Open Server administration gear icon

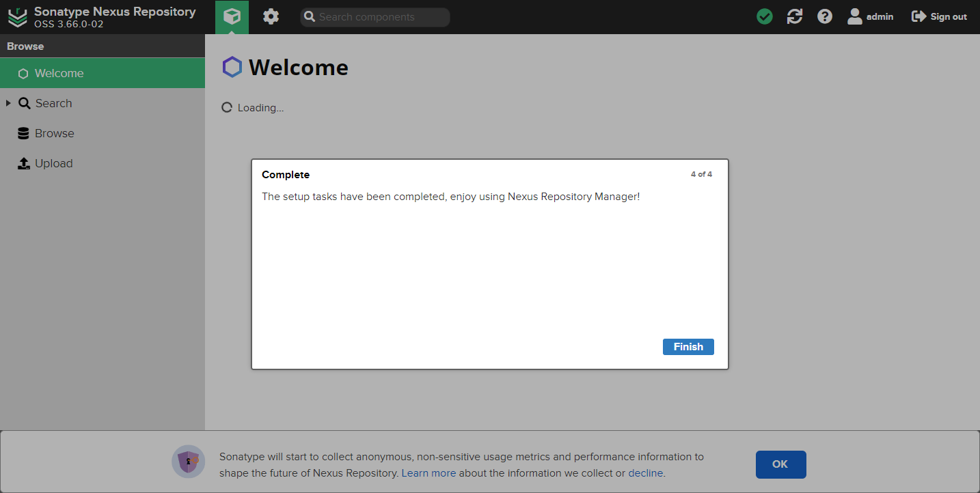[x=271, y=16]
